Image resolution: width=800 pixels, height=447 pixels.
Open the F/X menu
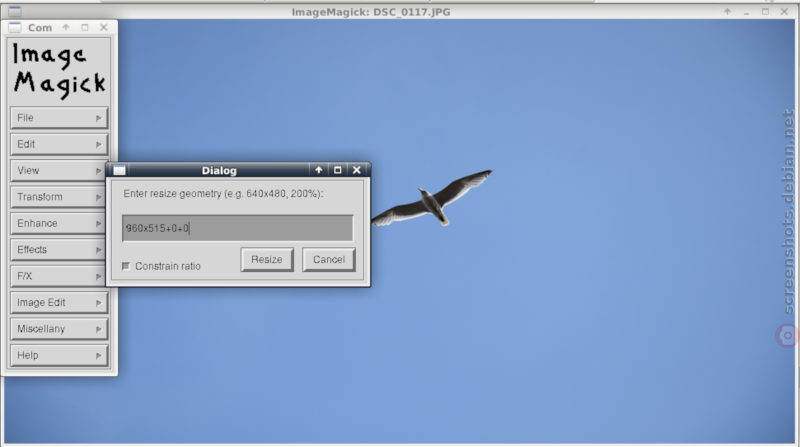click(58, 277)
